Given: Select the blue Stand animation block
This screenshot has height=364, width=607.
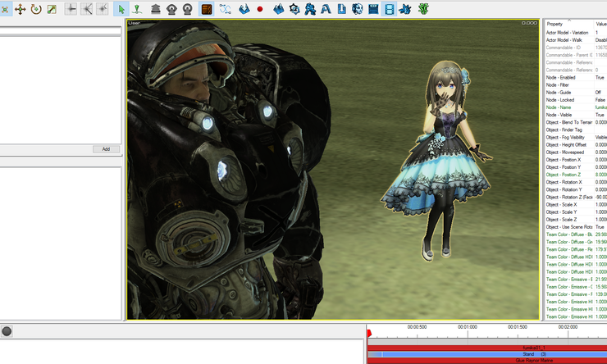Looking at the screenshot, I should tap(487, 354).
